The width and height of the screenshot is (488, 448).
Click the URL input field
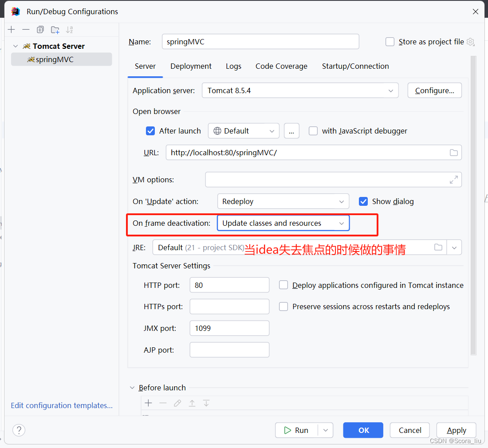(x=314, y=153)
